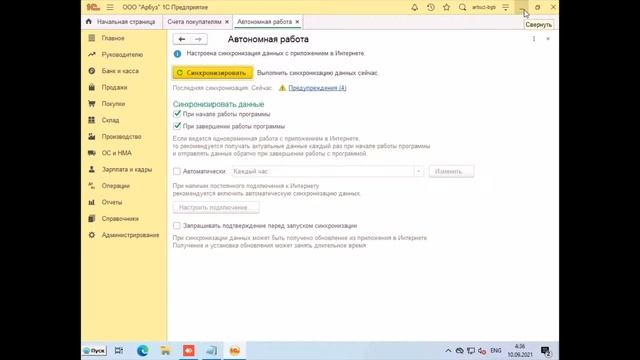This screenshot has height=360, width=640.
Task: Click the Синхронизировать button
Action: [212, 73]
